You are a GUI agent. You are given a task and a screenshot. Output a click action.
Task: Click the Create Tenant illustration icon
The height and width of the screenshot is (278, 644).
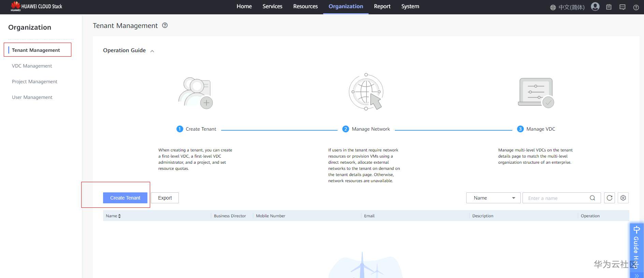tap(196, 93)
